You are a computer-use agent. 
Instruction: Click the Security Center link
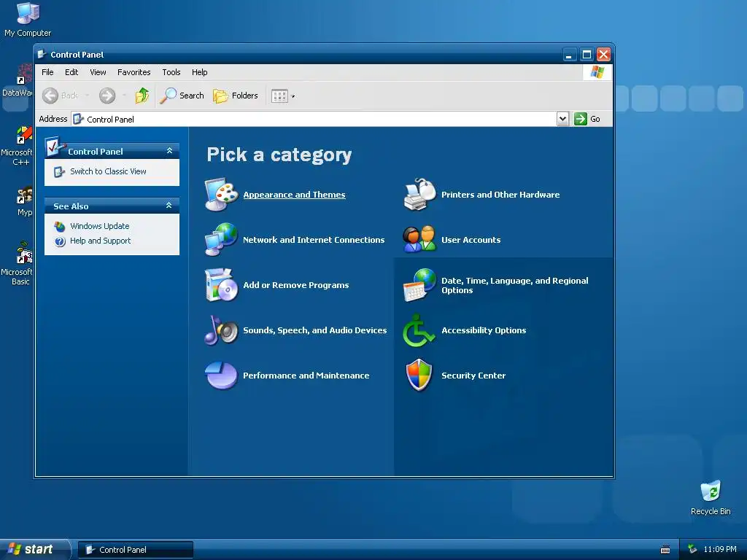click(473, 376)
